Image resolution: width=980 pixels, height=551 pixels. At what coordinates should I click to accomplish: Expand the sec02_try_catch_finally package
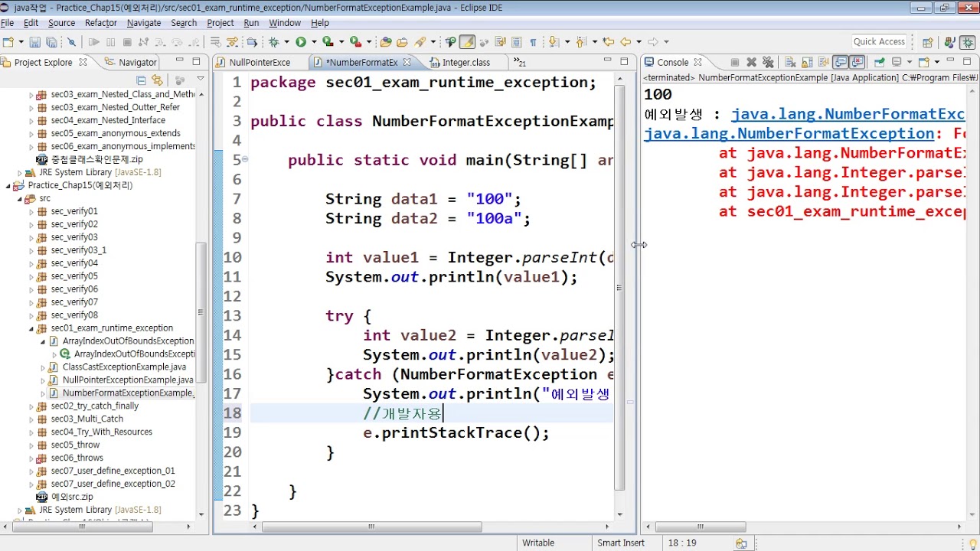[x=31, y=406]
